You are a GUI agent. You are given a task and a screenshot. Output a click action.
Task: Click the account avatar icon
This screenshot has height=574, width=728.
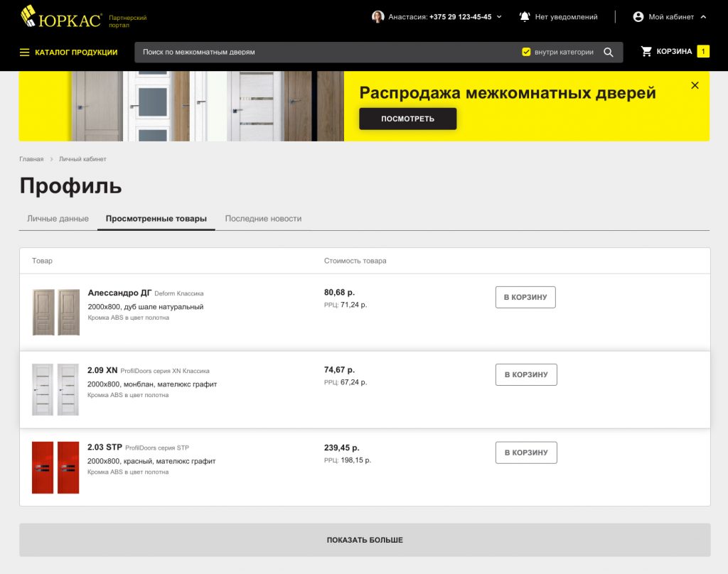(638, 17)
